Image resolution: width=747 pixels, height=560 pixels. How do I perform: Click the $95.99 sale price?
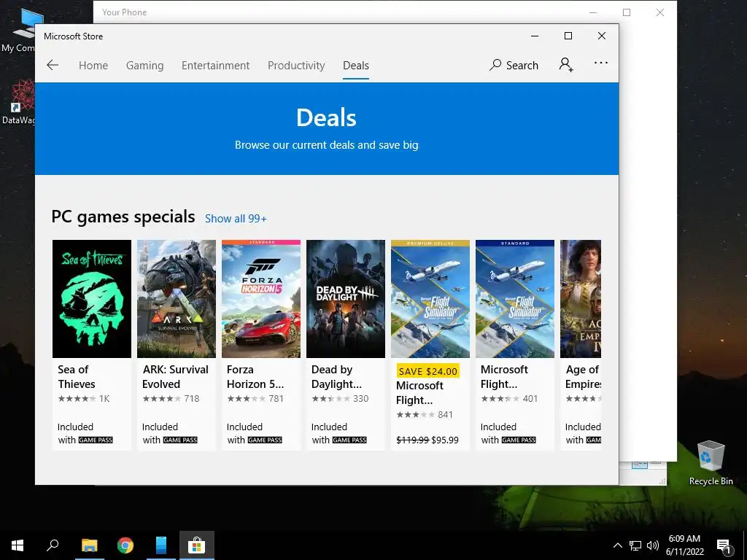click(445, 440)
